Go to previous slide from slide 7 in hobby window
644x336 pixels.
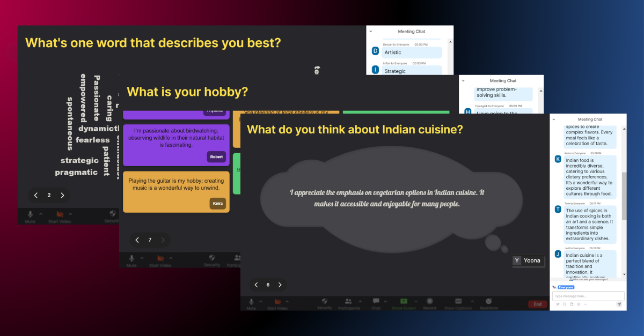137,240
